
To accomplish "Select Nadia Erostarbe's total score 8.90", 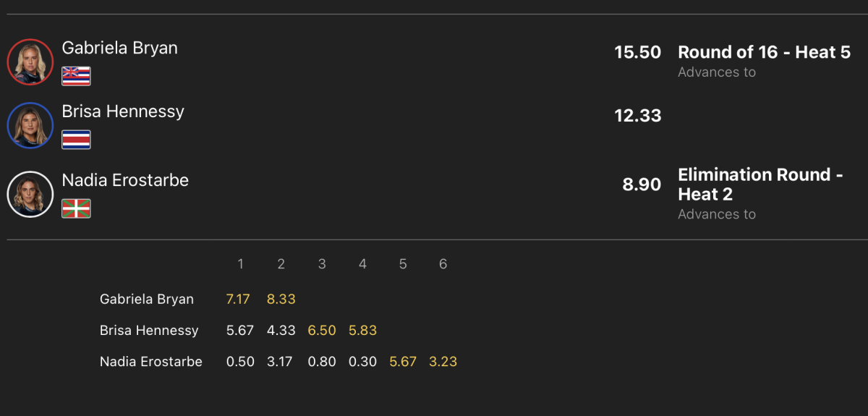I will [x=642, y=184].
